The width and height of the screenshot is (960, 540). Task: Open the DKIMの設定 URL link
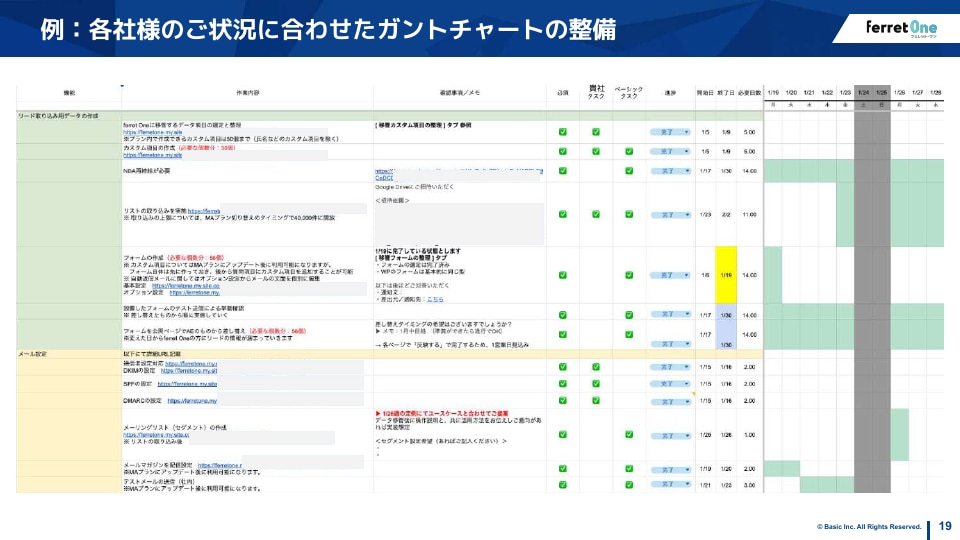coord(189,371)
